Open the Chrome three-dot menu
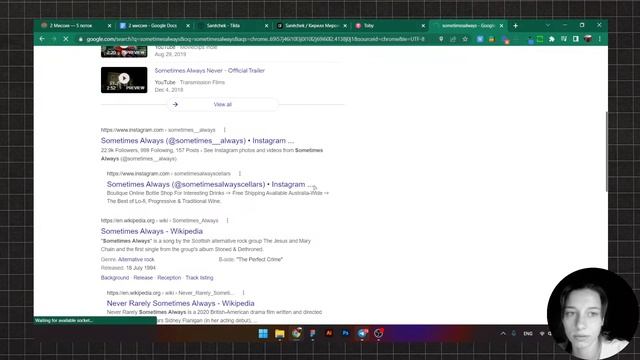 pyautogui.click(x=600, y=39)
